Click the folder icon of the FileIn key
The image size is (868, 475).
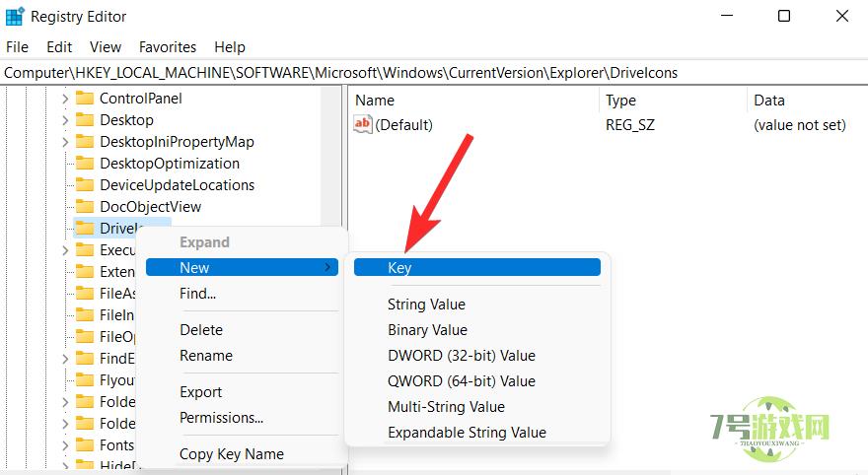point(85,314)
